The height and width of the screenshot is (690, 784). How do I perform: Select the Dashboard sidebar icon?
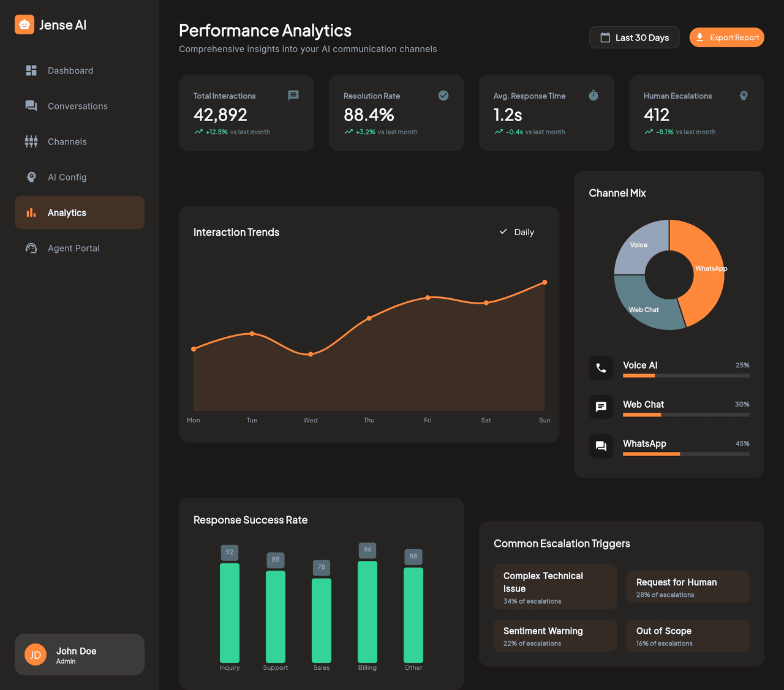pyautogui.click(x=31, y=70)
